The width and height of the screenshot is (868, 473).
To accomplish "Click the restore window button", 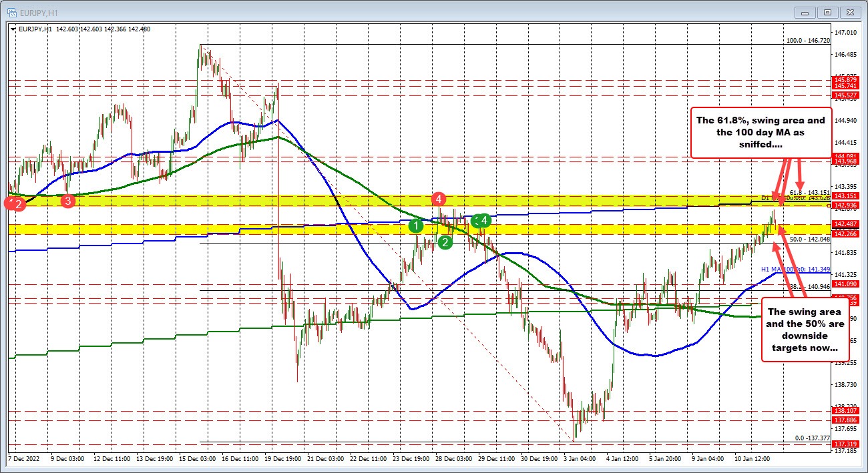I will tap(827, 12).
